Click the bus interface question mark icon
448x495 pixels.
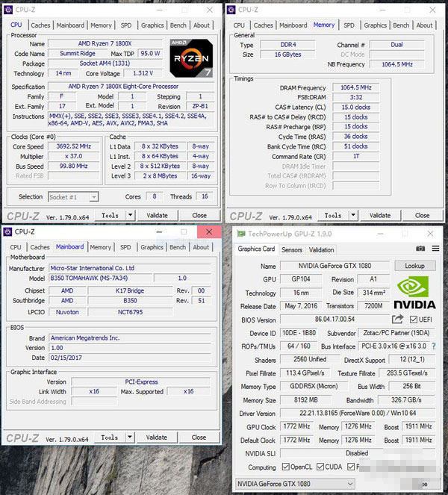(434, 346)
